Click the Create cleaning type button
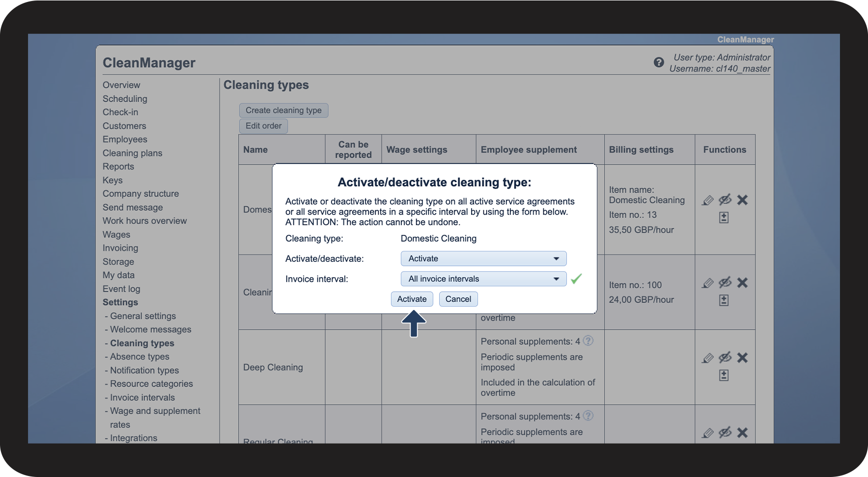 [x=283, y=111]
